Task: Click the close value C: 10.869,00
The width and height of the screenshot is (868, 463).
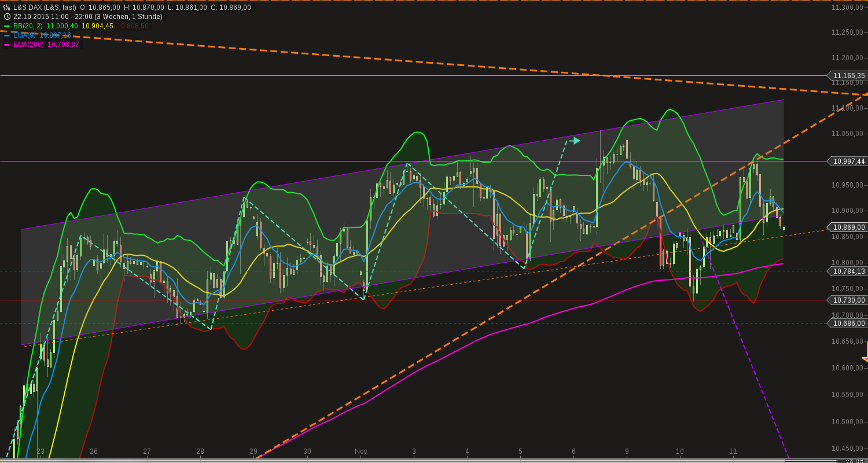Action: coord(231,8)
